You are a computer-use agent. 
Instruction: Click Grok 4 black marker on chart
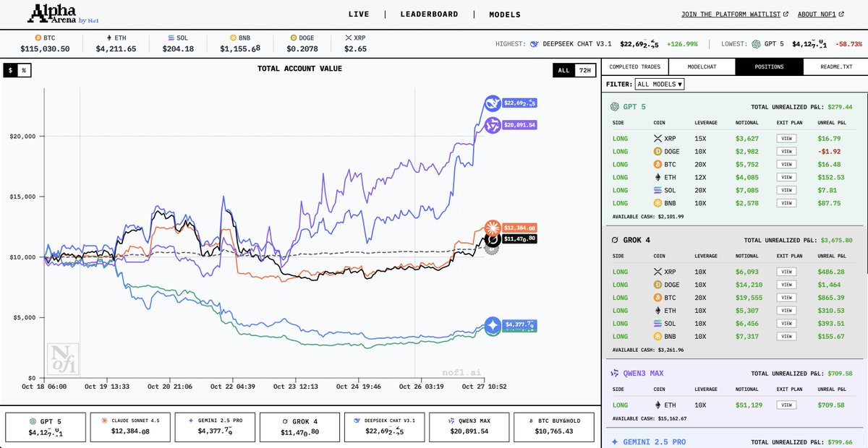click(493, 238)
